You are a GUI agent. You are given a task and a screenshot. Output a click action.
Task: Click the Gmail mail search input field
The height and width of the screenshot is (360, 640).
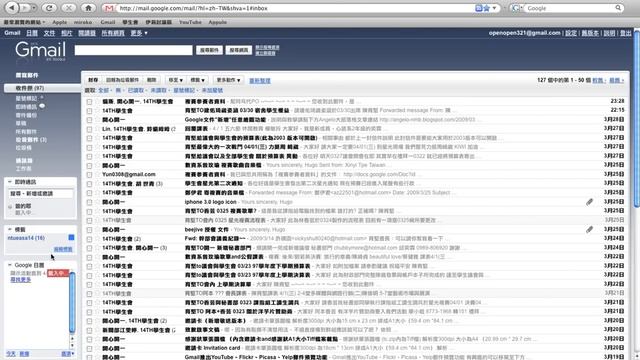pyautogui.click(x=133, y=50)
